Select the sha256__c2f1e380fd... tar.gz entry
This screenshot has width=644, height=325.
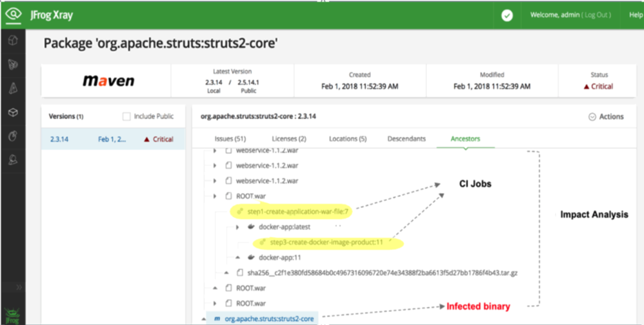pyautogui.click(x=383, y=273)
